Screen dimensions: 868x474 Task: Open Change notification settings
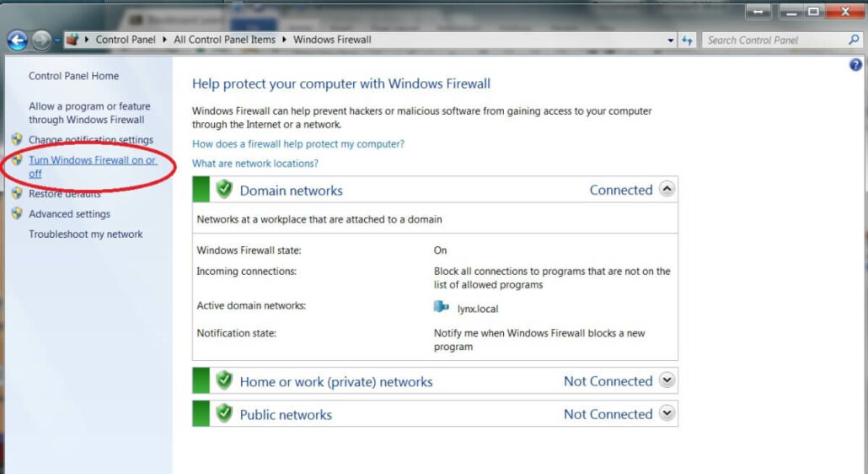(x=91, y=140)
